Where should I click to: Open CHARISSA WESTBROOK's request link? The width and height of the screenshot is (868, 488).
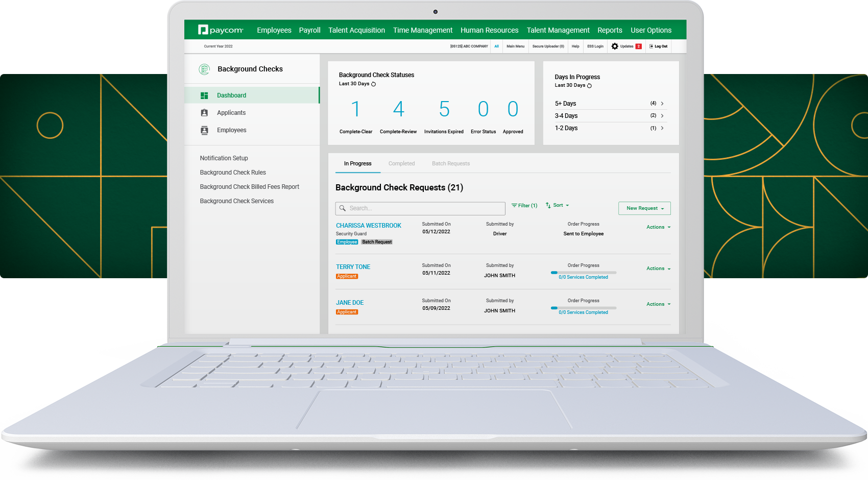click(x=368, y=226)
